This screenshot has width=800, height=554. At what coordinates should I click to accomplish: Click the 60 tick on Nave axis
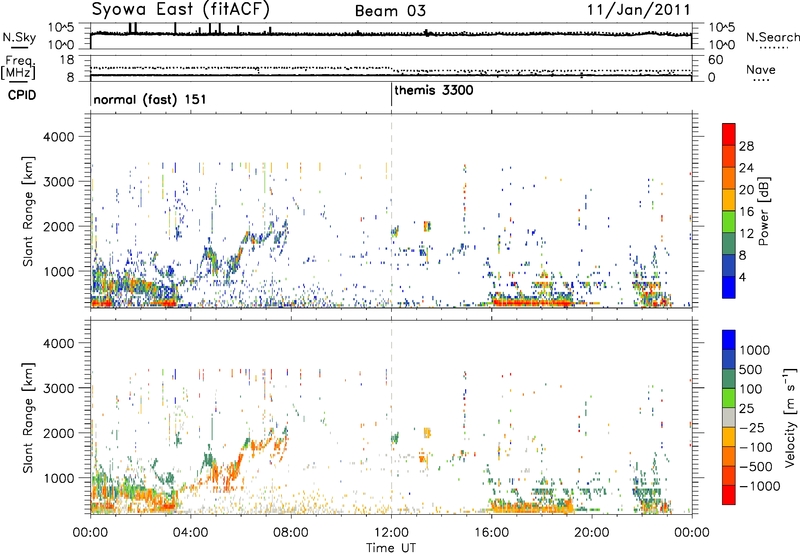[715, 60]
